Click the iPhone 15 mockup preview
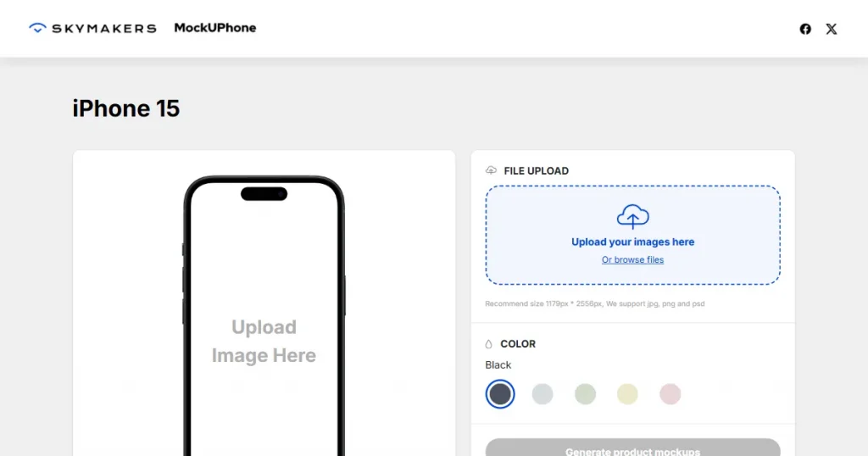Image resolution: width=868 pixels, height=456 pixels. point(264,315)
